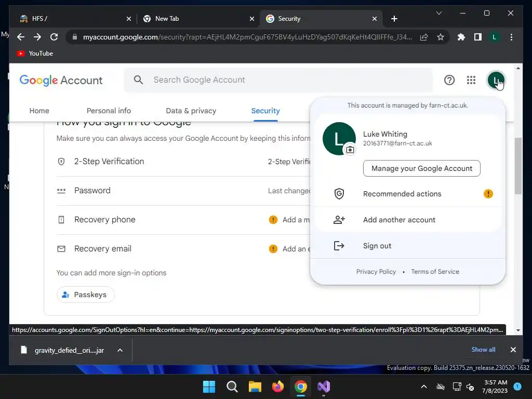
Task: Show all downloads
Action: click(x=483, y=350)
